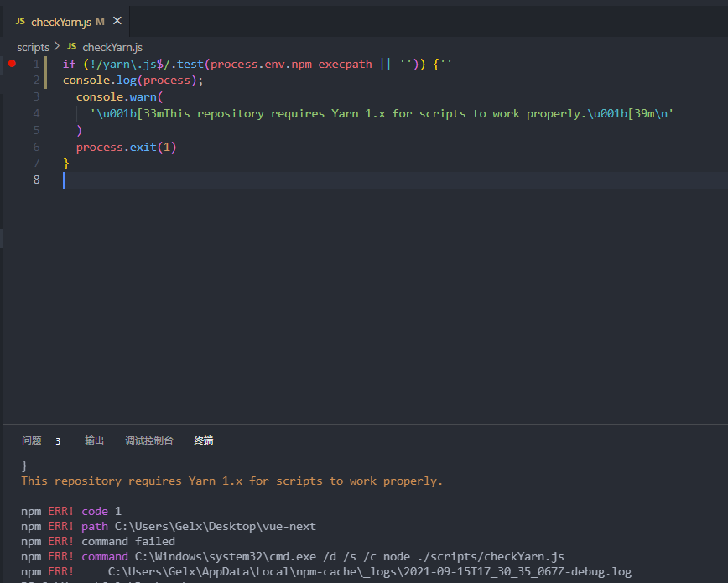Click JS icon in breadcrumb path
The image size is (728, 583).
coord(71,46)
